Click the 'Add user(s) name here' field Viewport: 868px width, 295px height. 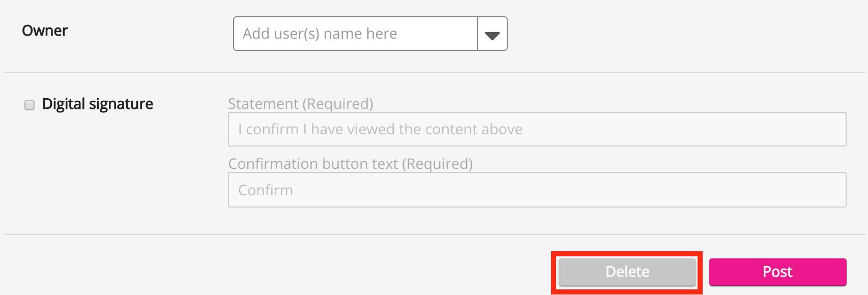point(355,34)
